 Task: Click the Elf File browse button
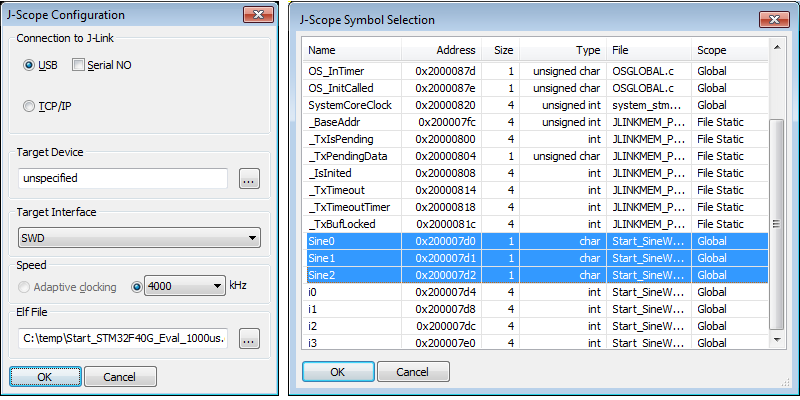(x=249, y=339)
